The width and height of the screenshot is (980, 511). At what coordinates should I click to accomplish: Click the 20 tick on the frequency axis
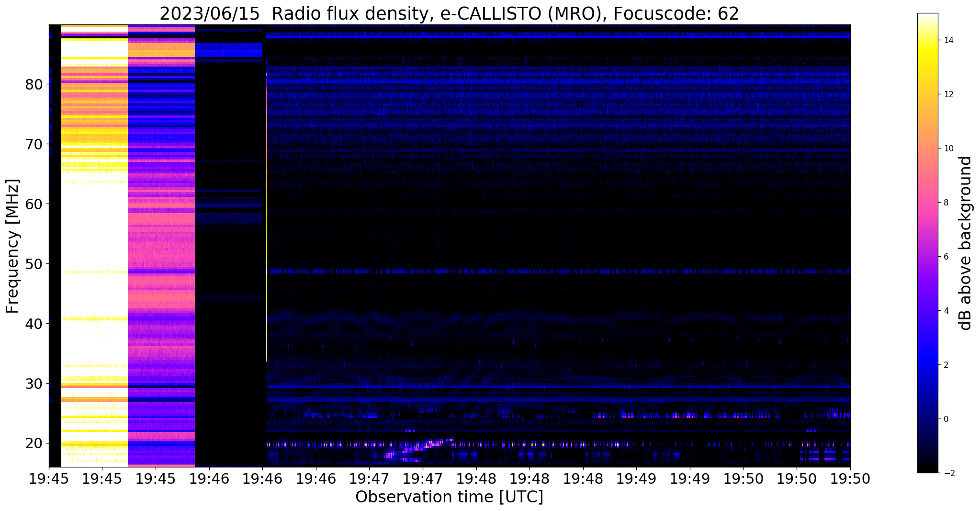(x=34, y=443)
